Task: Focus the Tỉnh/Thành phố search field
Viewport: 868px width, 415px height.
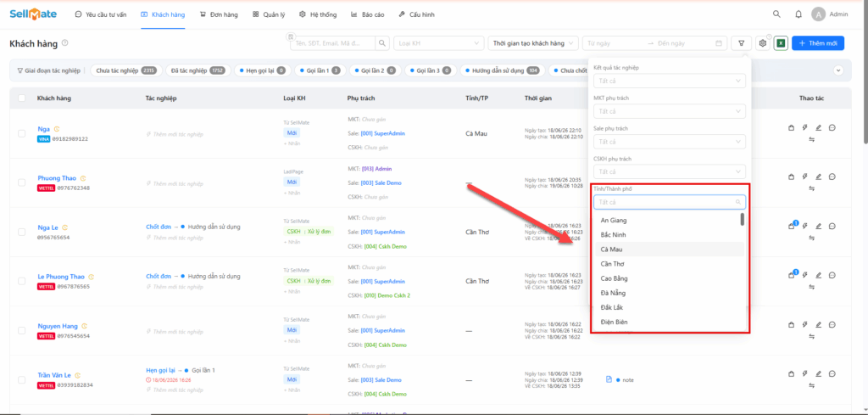Action: [x=670, y=202]
